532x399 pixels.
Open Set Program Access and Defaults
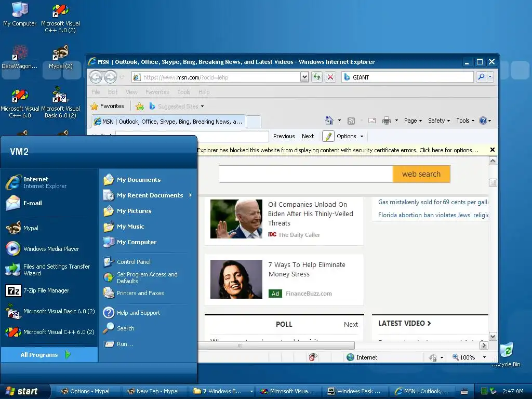148,277
